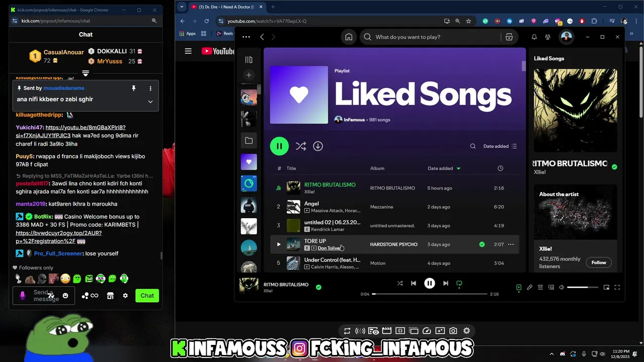Open pinned message three-dot options
This screenshot has height=362, width=644.
coord(150,88)
